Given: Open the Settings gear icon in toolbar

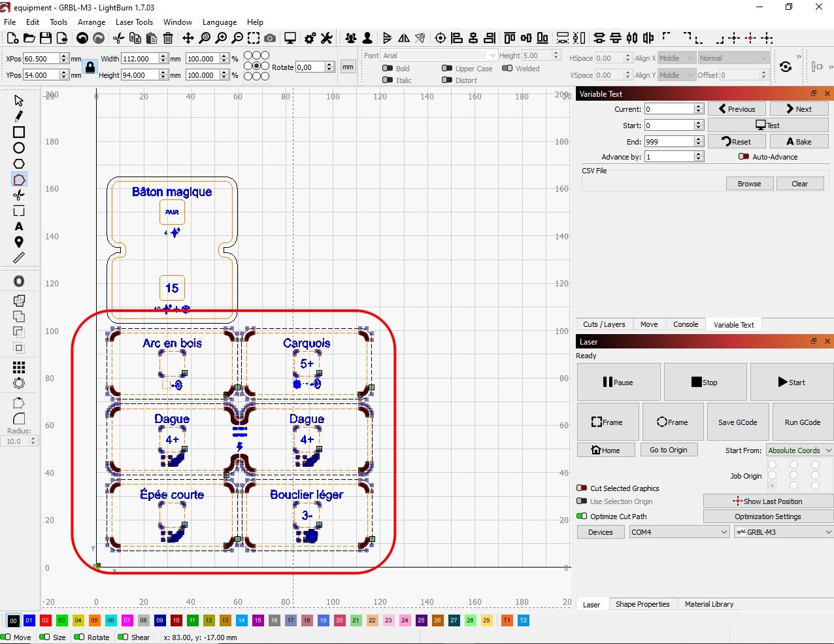Looking at the screenshot, I should [x=310, y=39].
